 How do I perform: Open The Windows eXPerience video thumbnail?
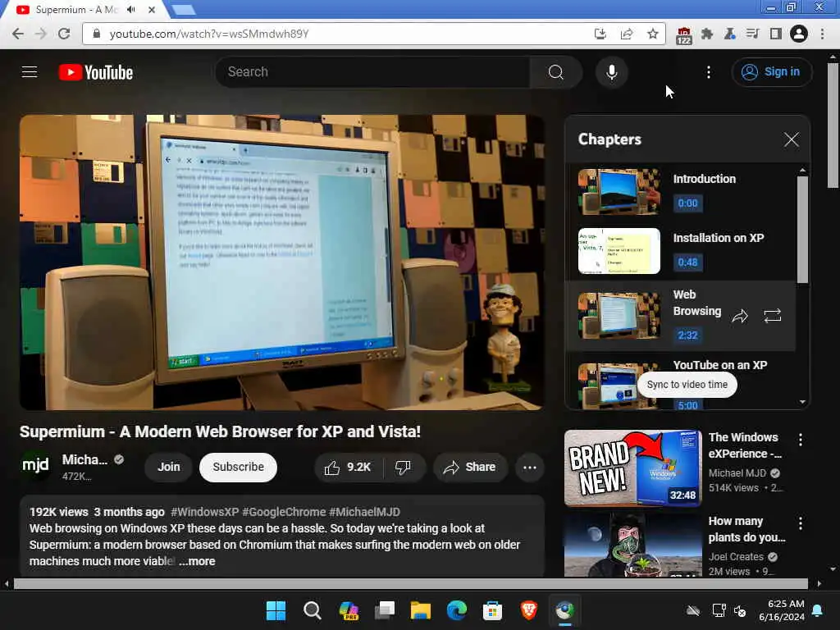(632, 468)
